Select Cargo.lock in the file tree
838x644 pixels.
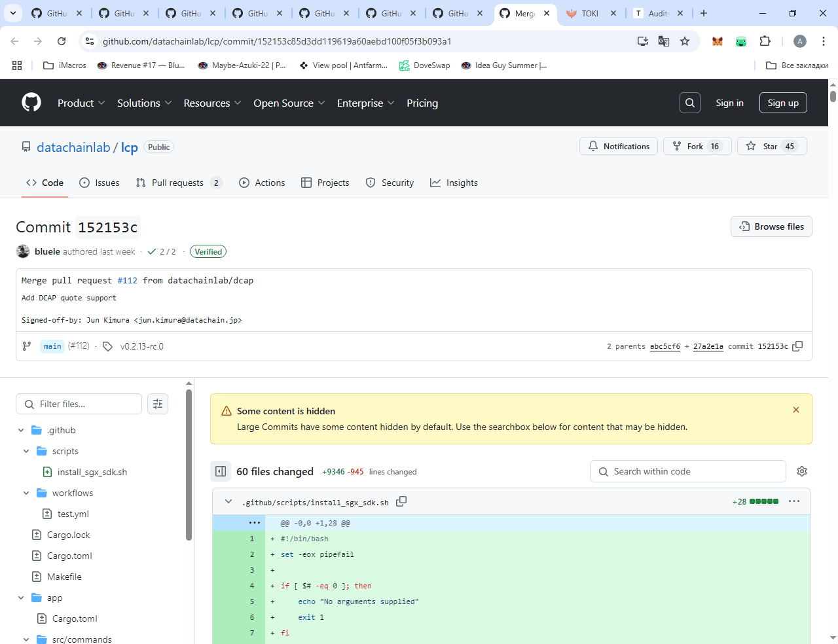[69, 535]
